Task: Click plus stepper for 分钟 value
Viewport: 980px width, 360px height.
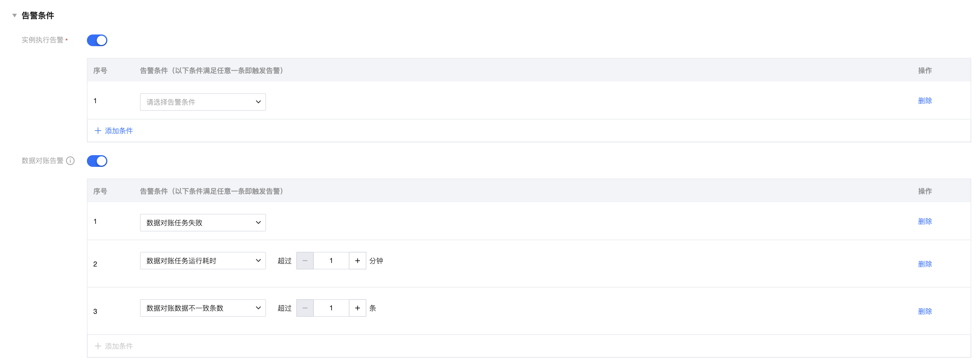Action: tap(358, 261)
